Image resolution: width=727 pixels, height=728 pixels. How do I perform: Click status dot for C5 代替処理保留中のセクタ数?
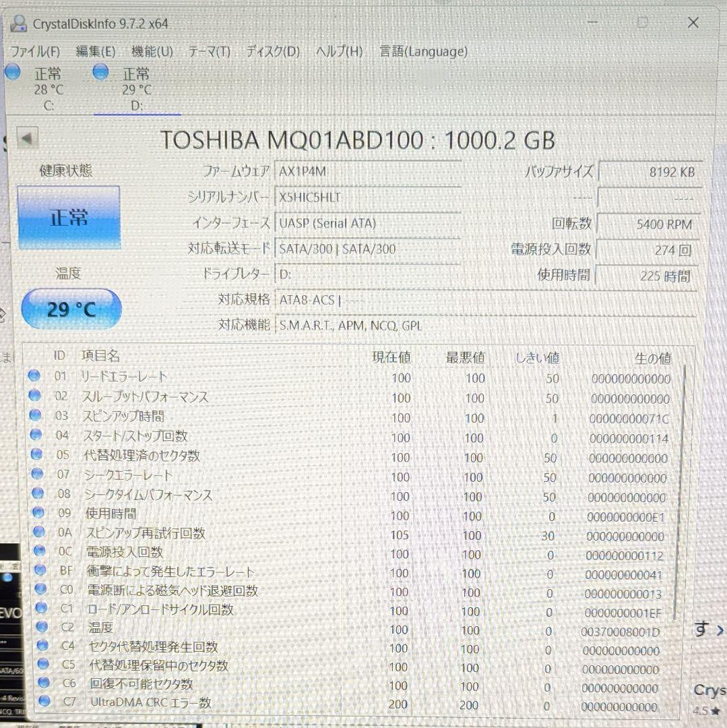click(x=43, y=664)
